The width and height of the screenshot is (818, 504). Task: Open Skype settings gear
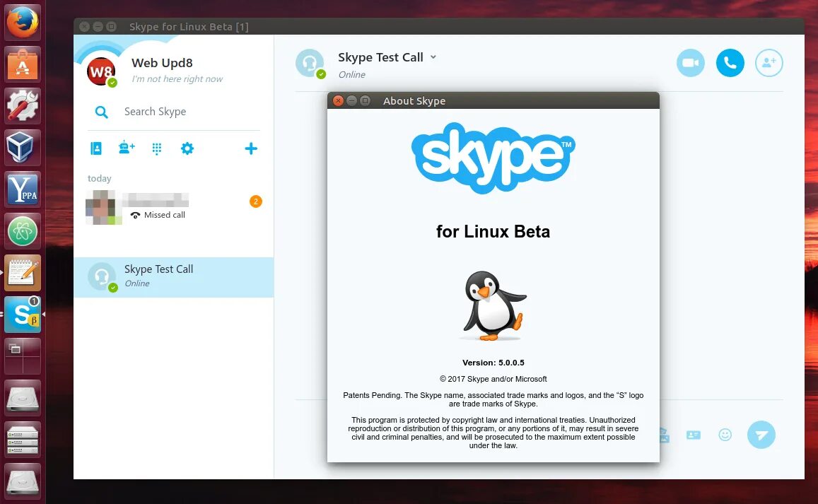187,148
